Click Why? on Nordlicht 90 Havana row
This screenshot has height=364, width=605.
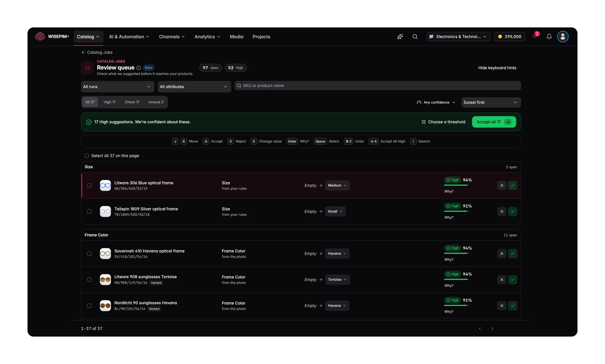click(x=449, y=312)
